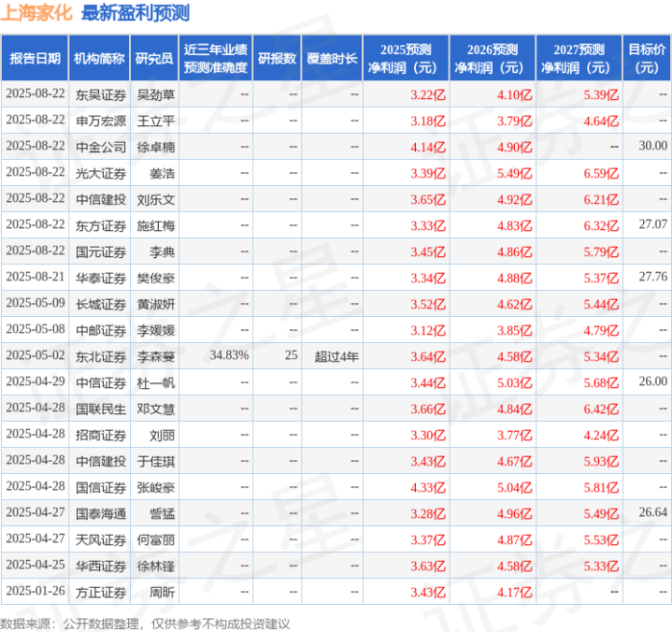
Task: Click the 2025-01-26 report date
Action: 36,591
